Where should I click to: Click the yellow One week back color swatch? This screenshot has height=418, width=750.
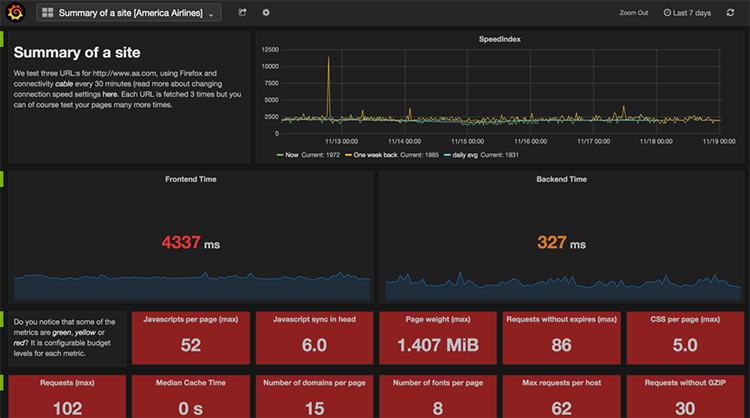click(x=348, y=155)
